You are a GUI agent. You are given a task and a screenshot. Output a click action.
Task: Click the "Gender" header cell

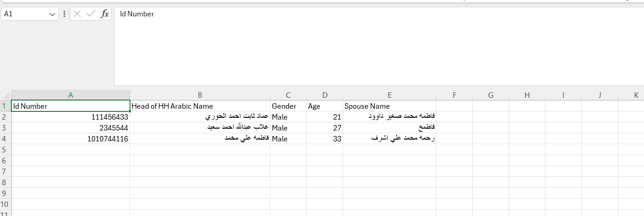coord(288,106)
